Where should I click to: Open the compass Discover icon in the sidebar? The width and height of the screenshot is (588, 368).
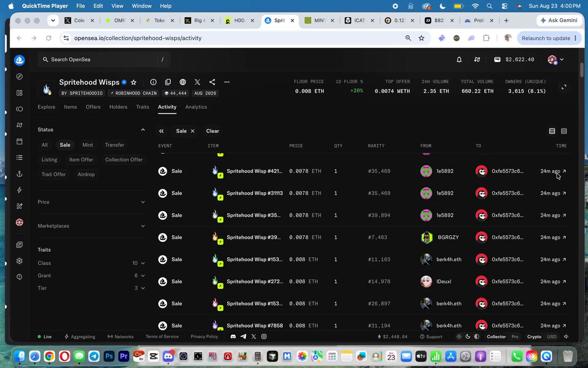(20, 77)
